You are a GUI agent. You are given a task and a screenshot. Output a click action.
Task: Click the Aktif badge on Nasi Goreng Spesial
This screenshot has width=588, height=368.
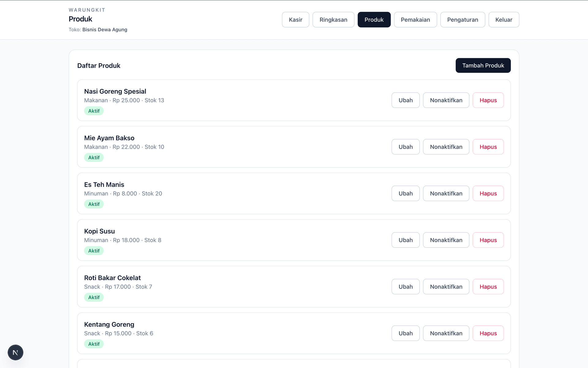(94, 111)
